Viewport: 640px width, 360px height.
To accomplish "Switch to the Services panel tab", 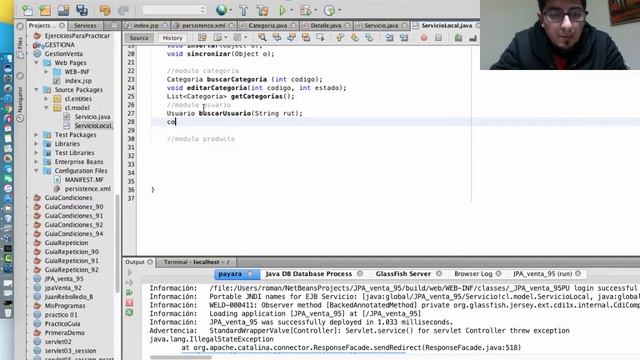I will pos(85,25).
